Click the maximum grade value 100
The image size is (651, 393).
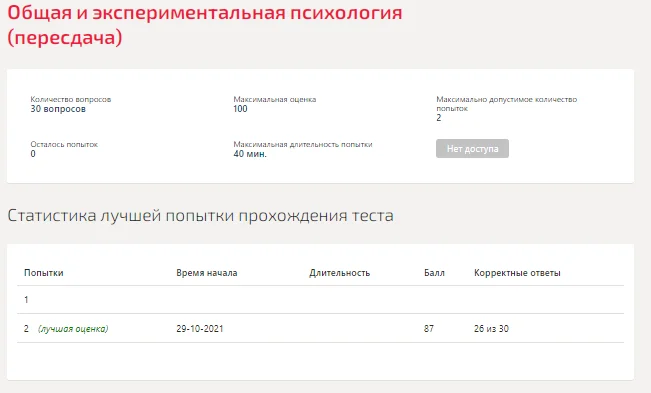pyautogui.click(x=240, y=109)
